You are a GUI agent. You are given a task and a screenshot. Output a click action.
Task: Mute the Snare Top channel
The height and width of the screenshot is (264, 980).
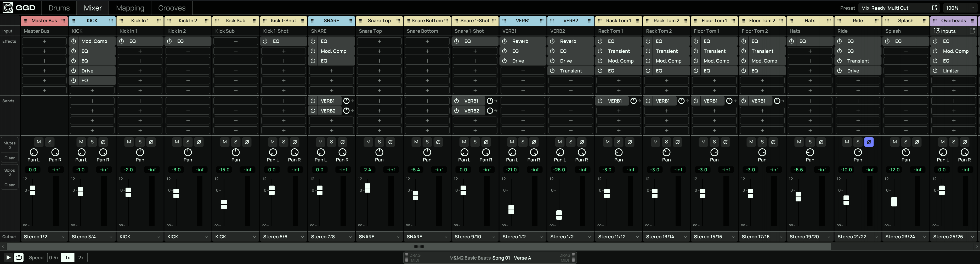click(x=368, y=142)
